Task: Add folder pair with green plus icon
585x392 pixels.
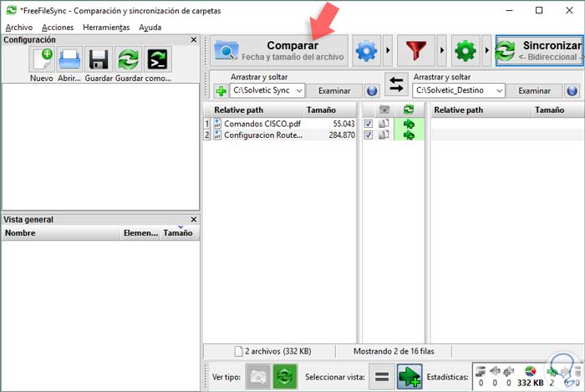Action: point(221,90)
